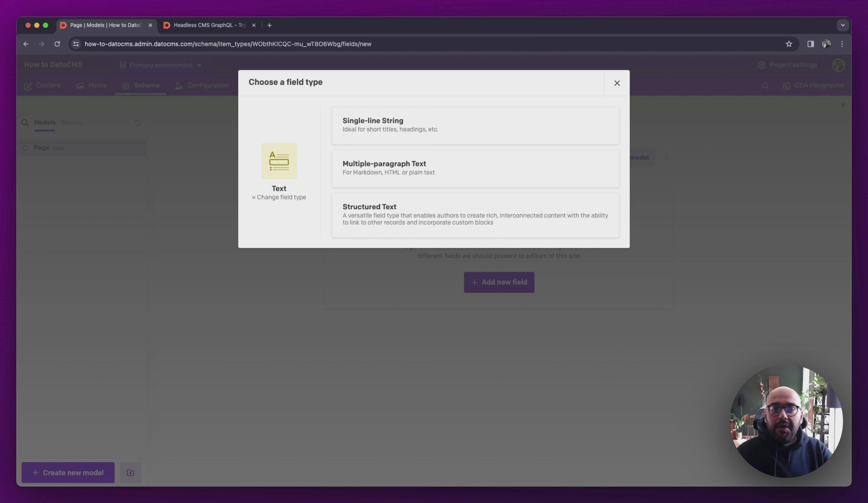
Task: Click the CDA Playground icon
Action: pos(787,85)
